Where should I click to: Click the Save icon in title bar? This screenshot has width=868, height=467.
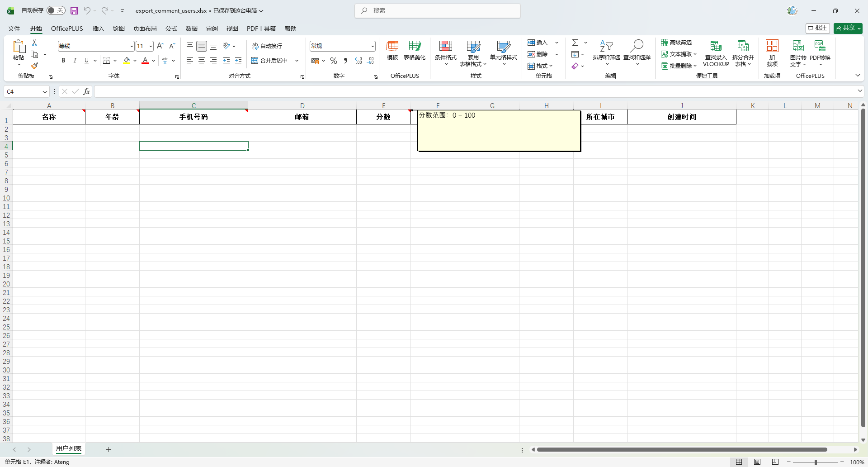(x=74, y=10)
